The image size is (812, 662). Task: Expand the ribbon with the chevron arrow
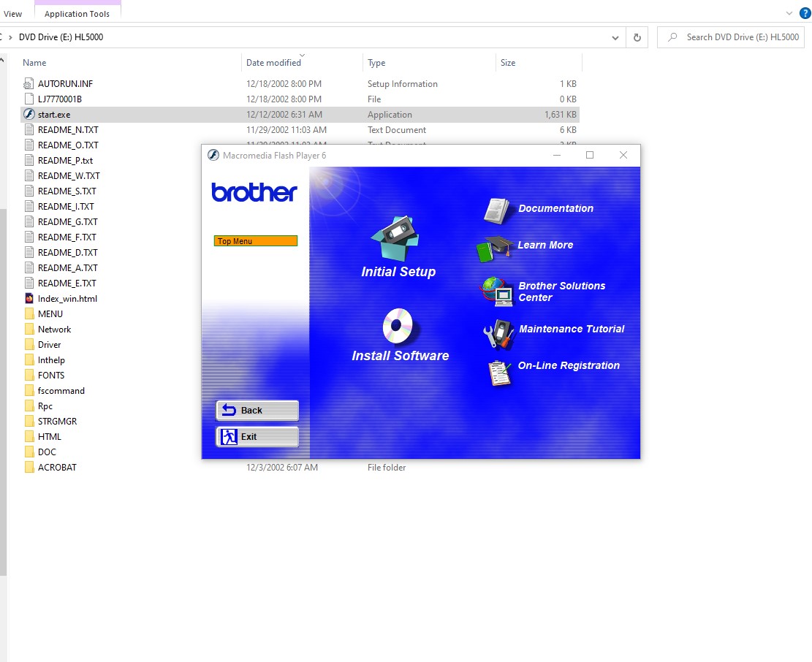pyautogui.click(x=789, y=13)
